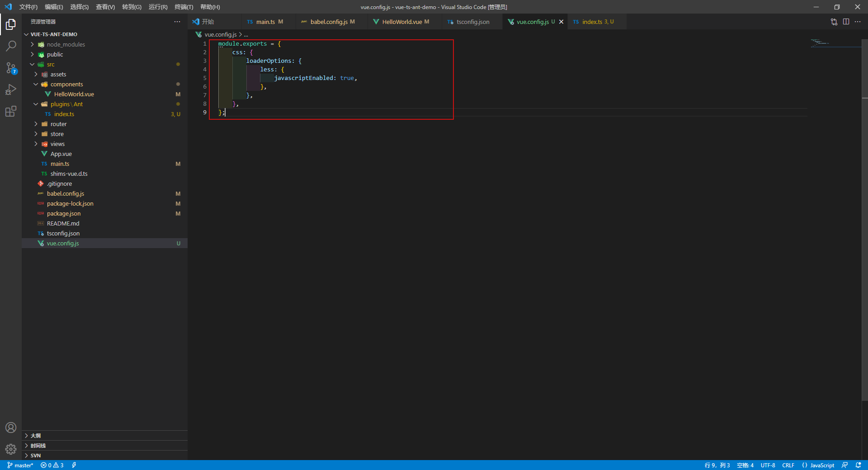Click the feedback icon in status bar

tap(844, 465)
